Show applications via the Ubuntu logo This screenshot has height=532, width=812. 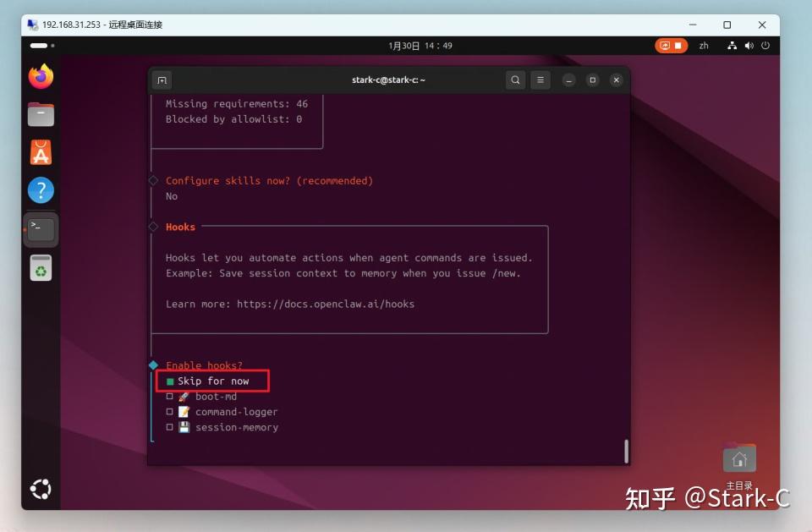41,489
